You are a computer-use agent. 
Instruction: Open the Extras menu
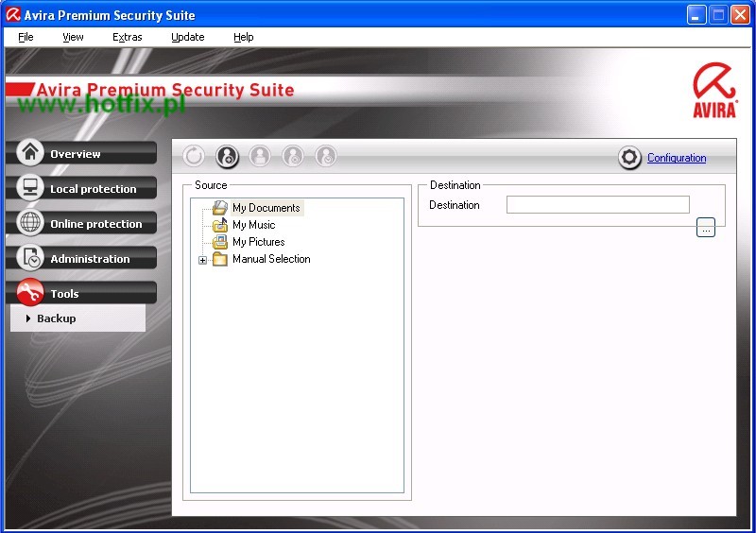click(x=127, y=37)
